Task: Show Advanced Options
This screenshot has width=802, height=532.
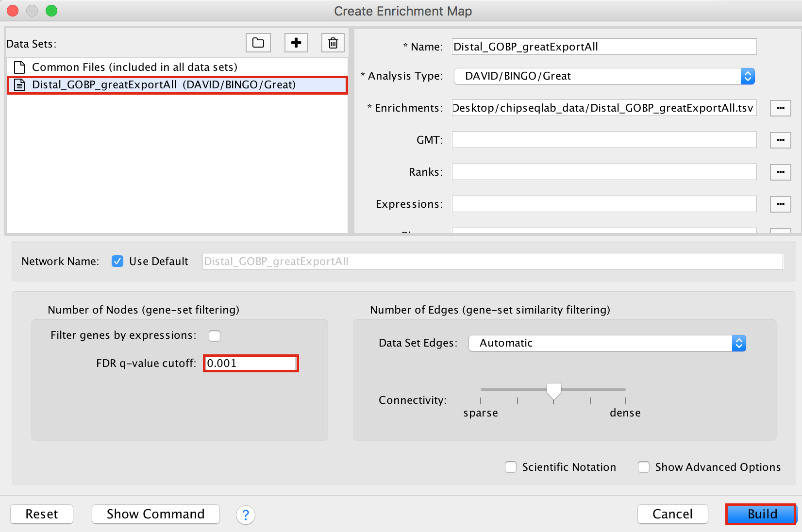Action: tap(643, 467)
